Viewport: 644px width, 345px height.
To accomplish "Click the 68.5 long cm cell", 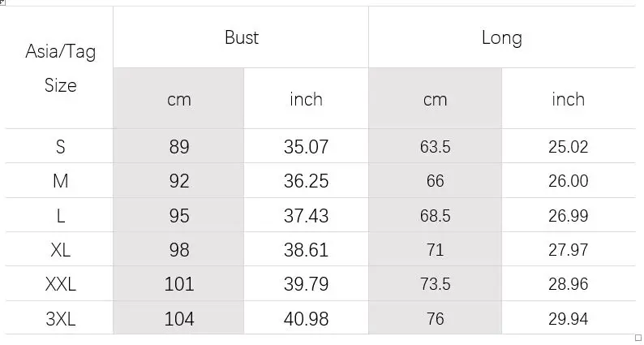I will (435, 215).
